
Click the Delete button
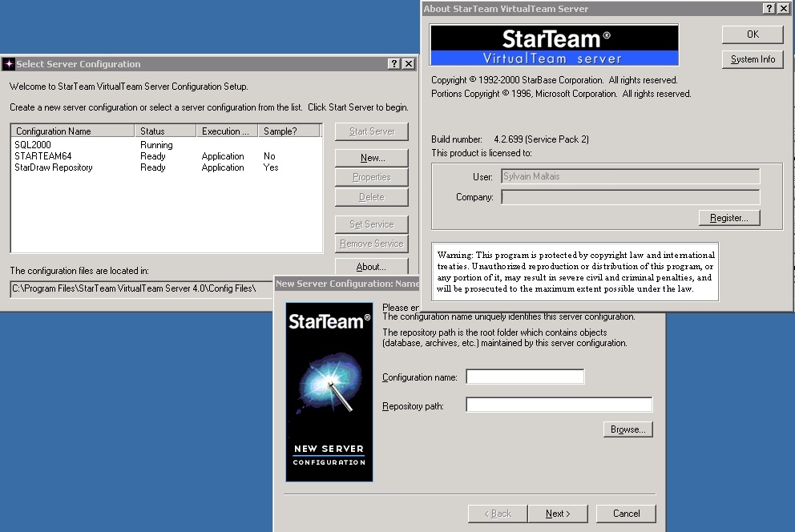[372, 197]
